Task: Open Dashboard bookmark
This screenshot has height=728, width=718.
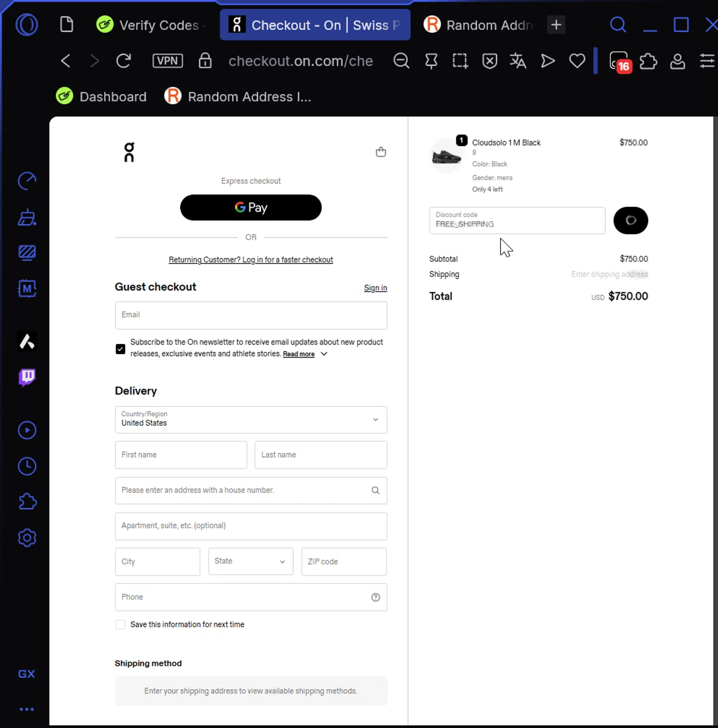Action: (x=101, y=97)
